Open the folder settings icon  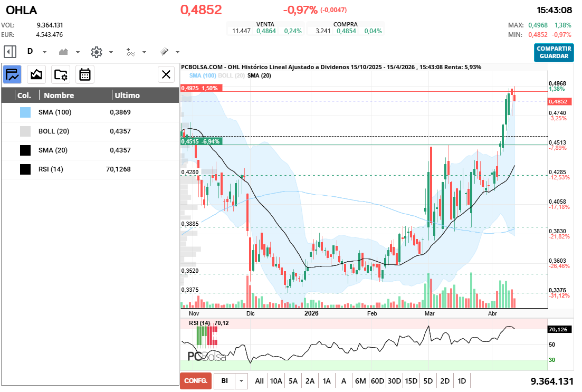61,74
